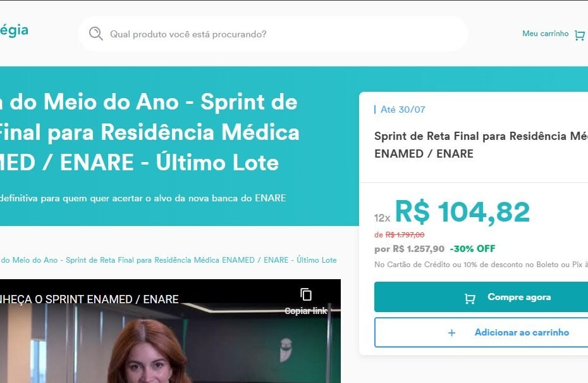Click the copy link icon on video

[305, 295]
